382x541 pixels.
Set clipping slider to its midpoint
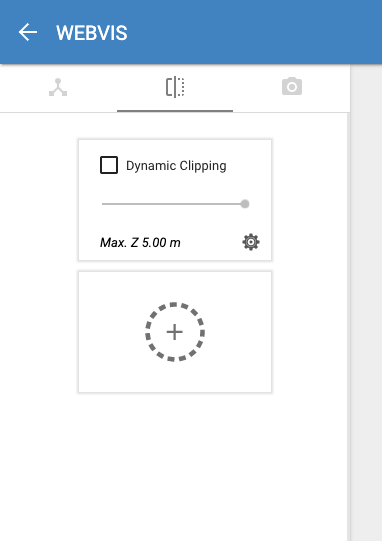click(175, 204)
